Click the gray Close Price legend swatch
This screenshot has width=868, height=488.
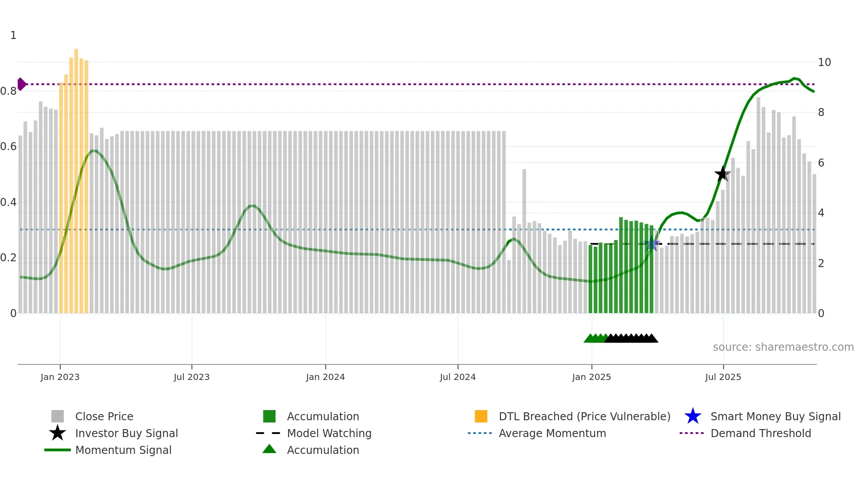click(x=58, y=416)
